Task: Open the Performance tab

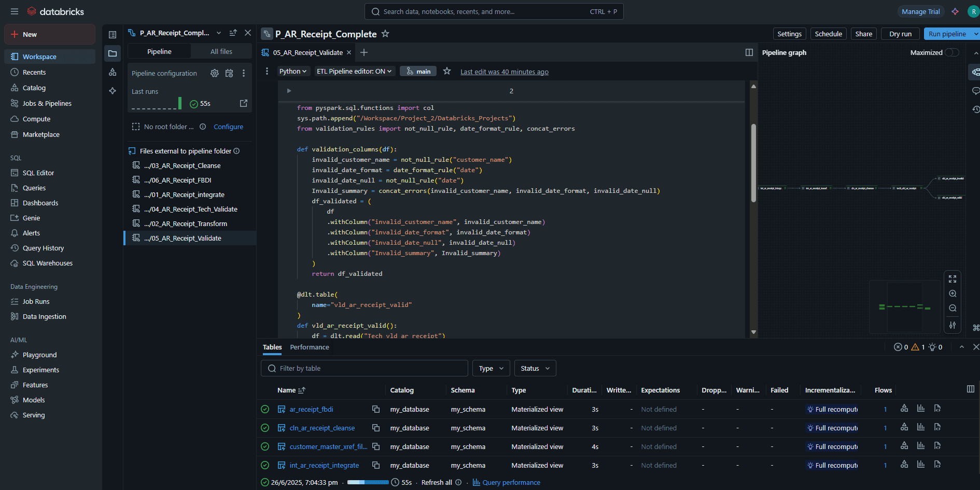Action: pyautogui.click(x=310, y=347)
